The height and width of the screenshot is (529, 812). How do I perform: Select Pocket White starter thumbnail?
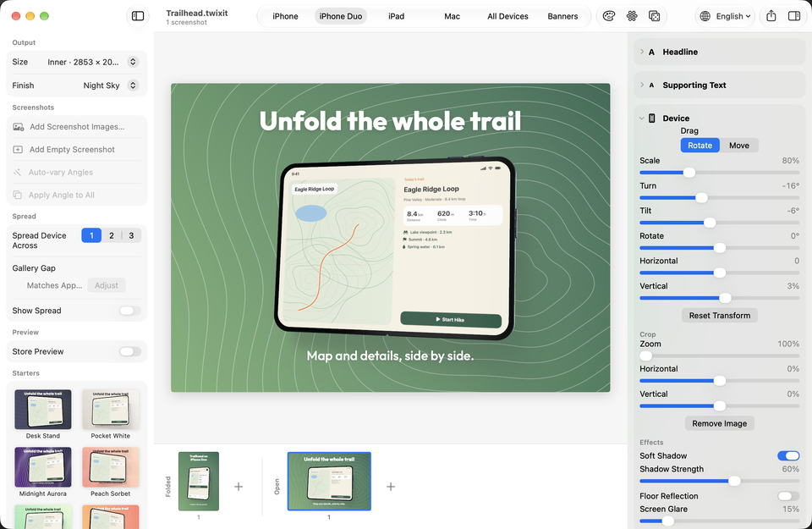tap(110, 410)
